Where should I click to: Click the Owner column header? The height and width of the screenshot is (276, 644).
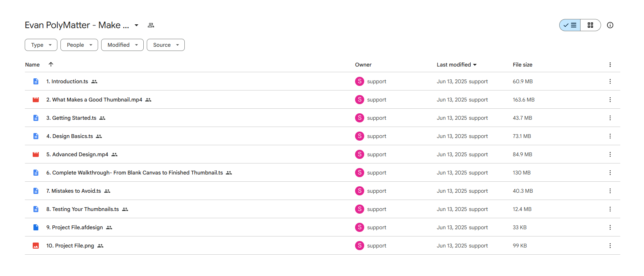(x=363, y=65)
